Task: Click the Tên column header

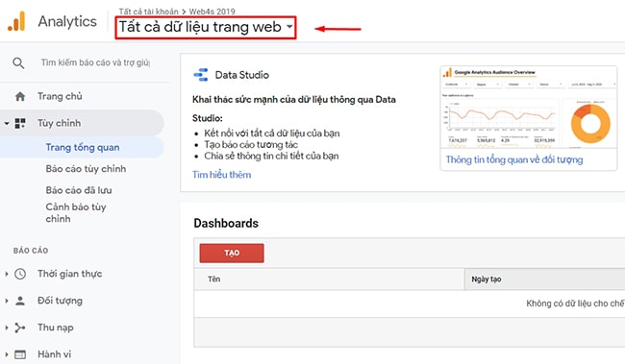Action: tap(329, 279)
